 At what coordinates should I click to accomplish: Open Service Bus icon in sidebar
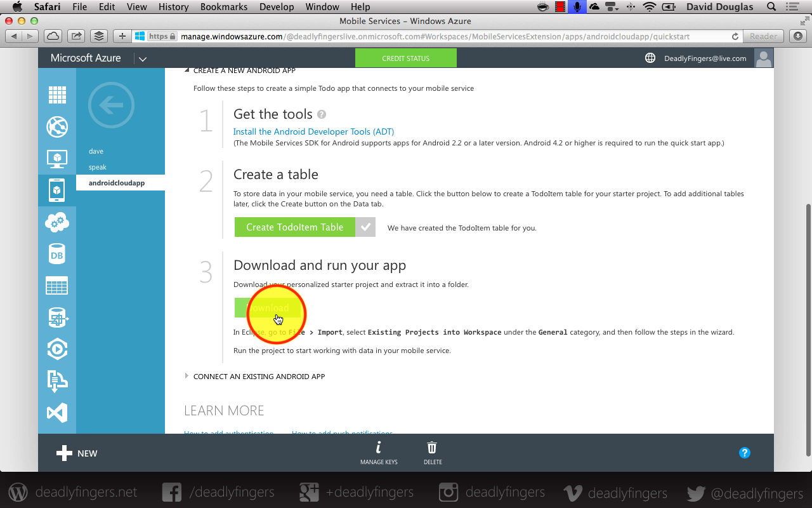click(57, 381)
